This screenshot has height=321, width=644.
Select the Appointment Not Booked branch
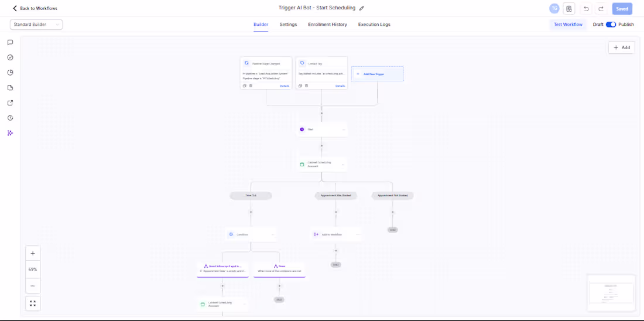pos(393,196)
